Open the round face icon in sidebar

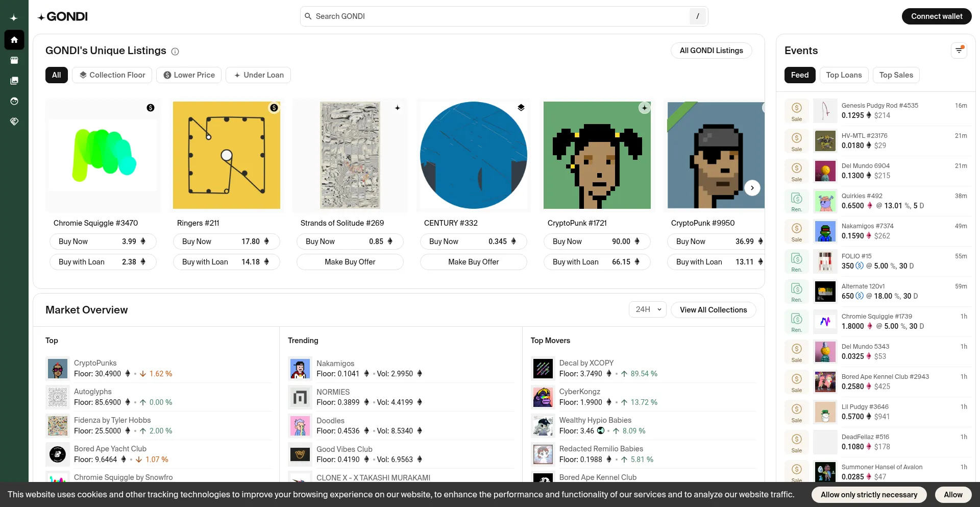14,101
